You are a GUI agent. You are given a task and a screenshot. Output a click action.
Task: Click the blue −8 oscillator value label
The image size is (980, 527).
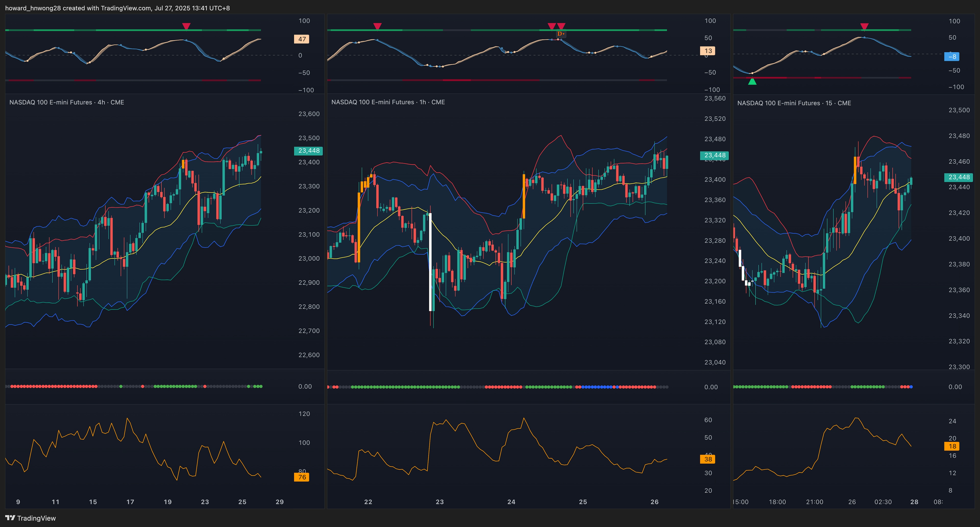[x=952, y=57]
